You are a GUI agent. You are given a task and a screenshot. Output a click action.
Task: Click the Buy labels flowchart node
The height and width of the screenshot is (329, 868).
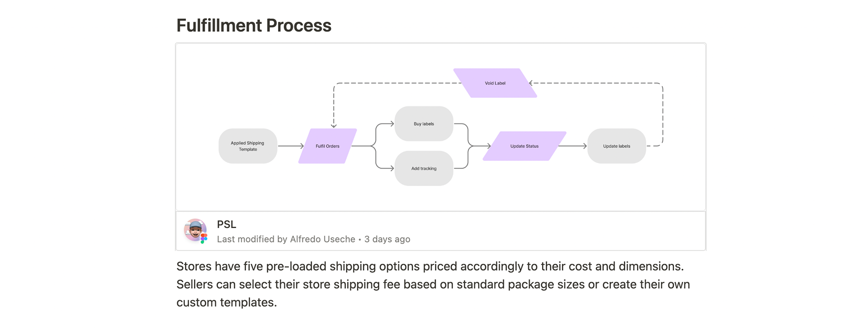[x=424, y=124]
